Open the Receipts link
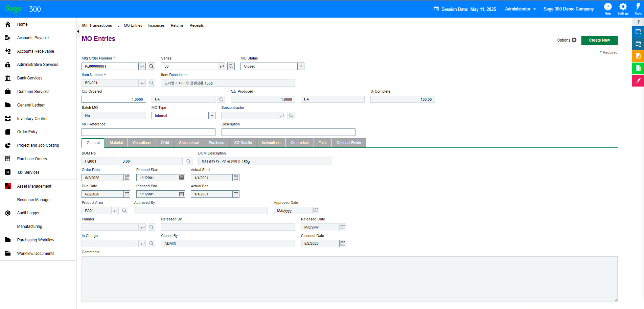Image resolution: width=644 pixels, height=309 pixels. pyautogui.click(x=197, y=25)
